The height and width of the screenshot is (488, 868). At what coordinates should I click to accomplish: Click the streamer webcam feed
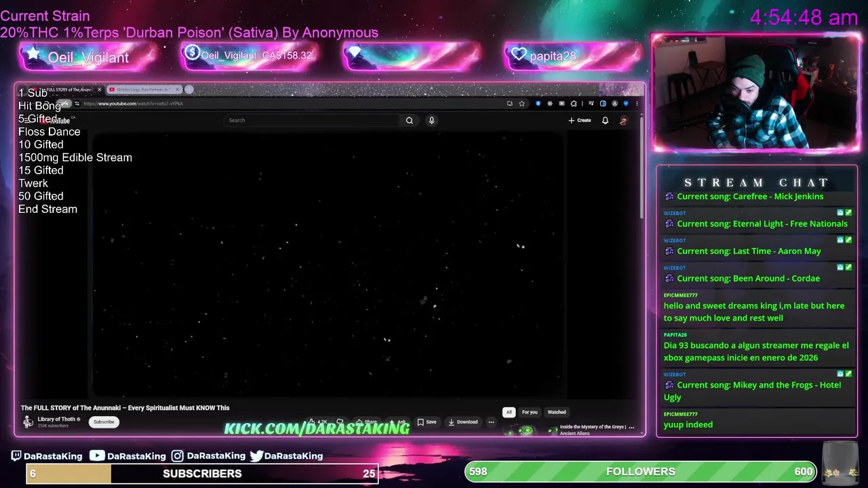point(755,94)
